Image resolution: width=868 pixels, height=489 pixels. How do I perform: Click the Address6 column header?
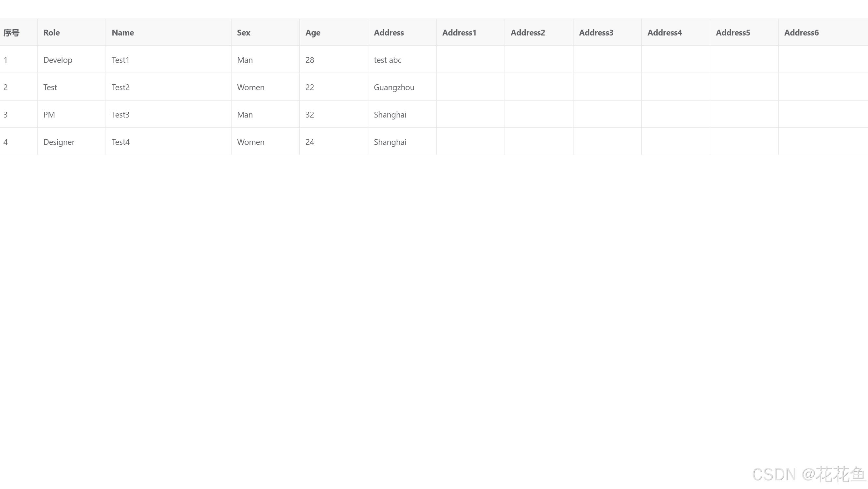point(801,33)
